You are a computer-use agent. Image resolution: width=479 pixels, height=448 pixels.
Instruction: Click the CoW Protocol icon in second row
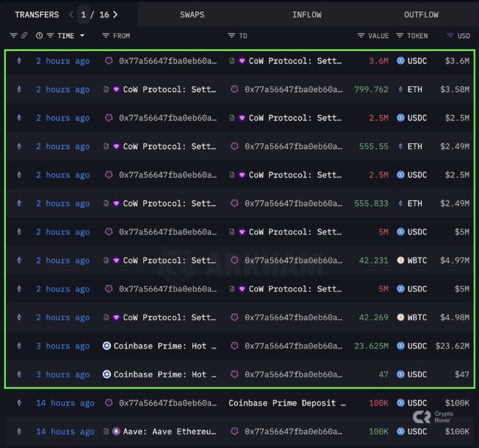pos(116,89)
